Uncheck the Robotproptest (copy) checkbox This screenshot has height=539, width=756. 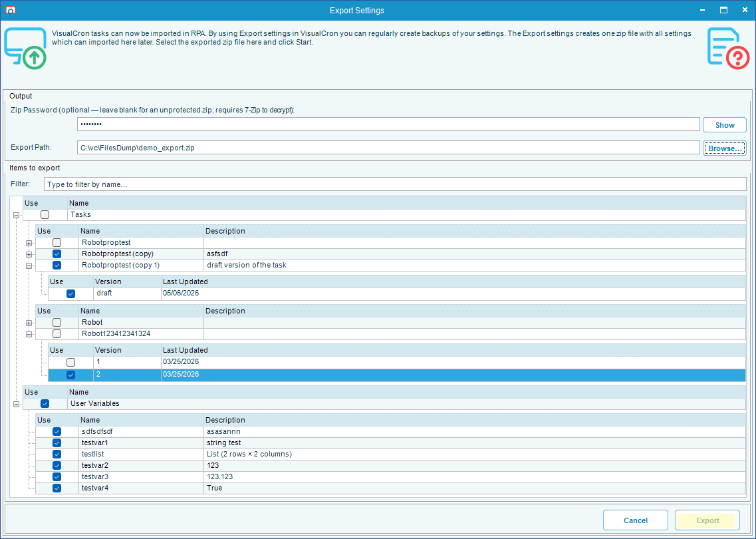tap(57, 254)
